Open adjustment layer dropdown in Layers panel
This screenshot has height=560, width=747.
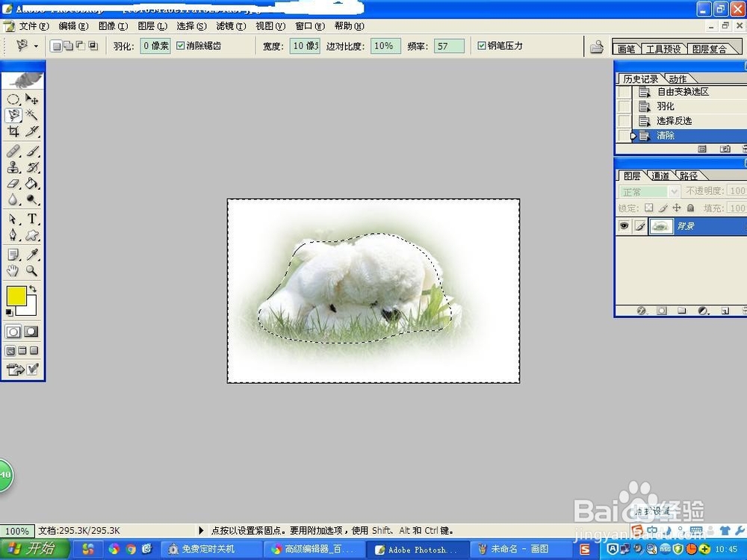coord(703,311)
